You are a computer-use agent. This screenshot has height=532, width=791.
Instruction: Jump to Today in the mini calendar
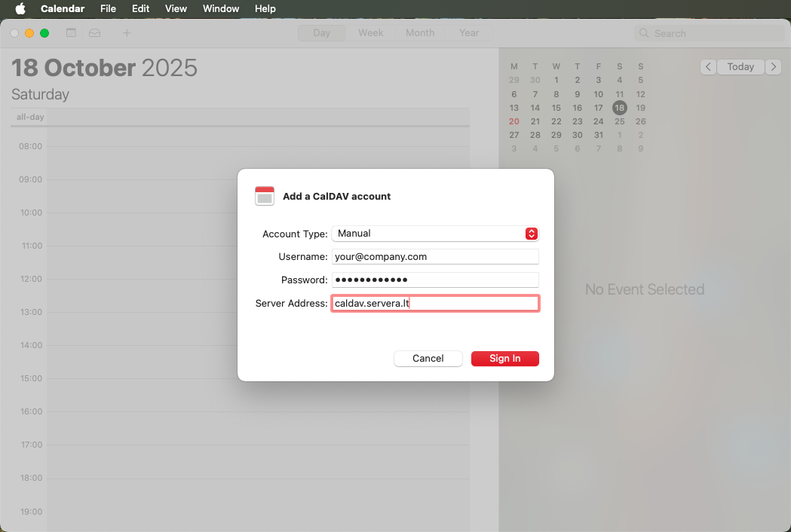[x=740, y=66]
